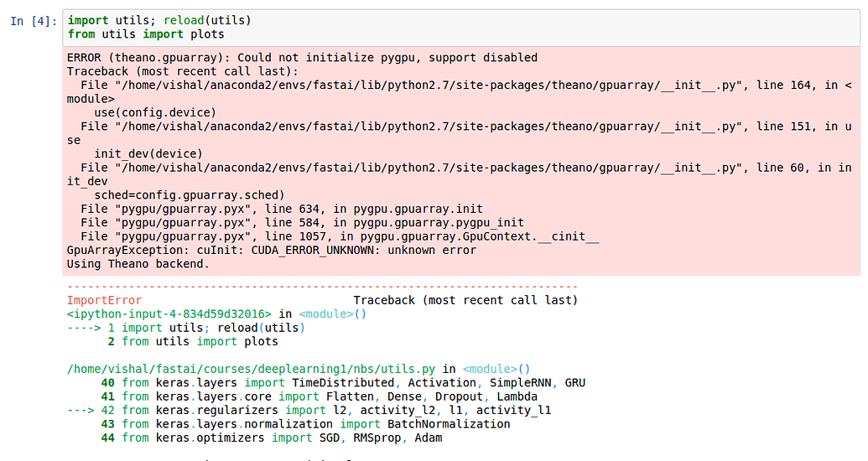This screenshot has width=868, height=461.
Task: Click the '----> 1 import utils' traceback arrow line
Action: (x=186, y=328)
